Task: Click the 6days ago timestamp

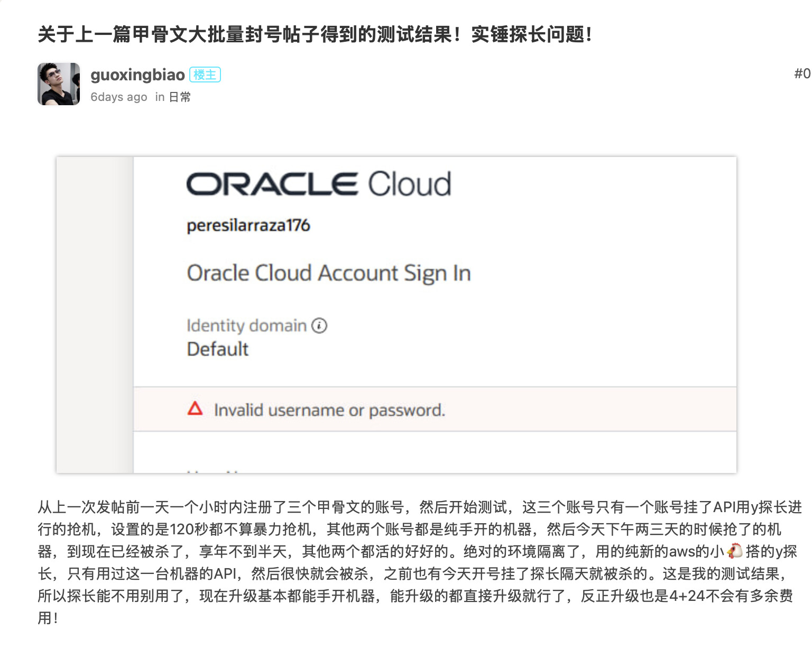Action: tap(119, 97)
